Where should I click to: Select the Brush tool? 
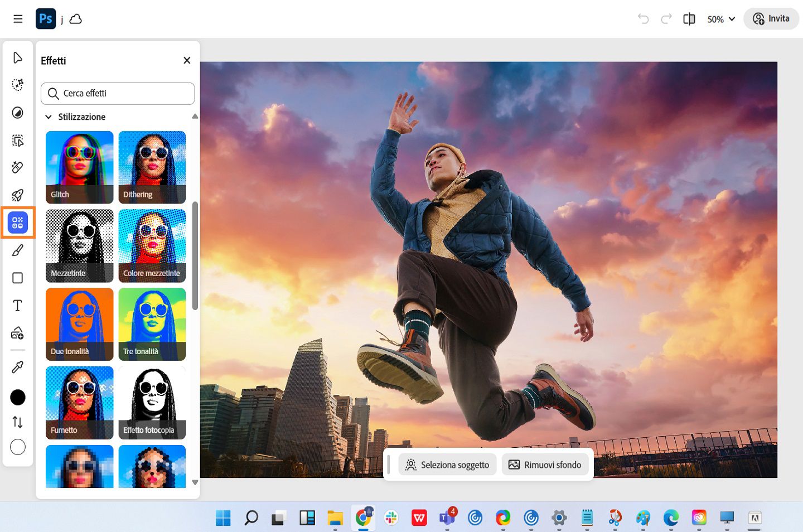click(18, 250)
